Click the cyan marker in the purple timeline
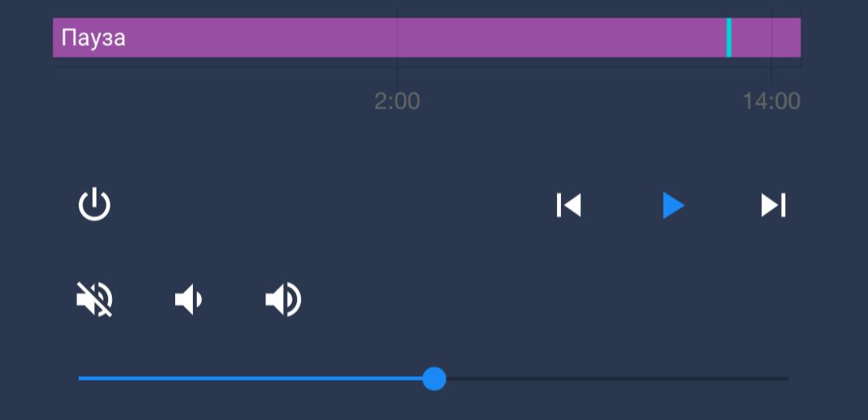 729,38
